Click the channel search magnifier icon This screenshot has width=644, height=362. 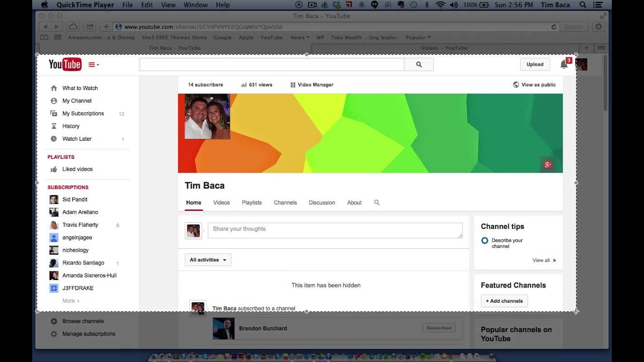click(x=377, y=203)
